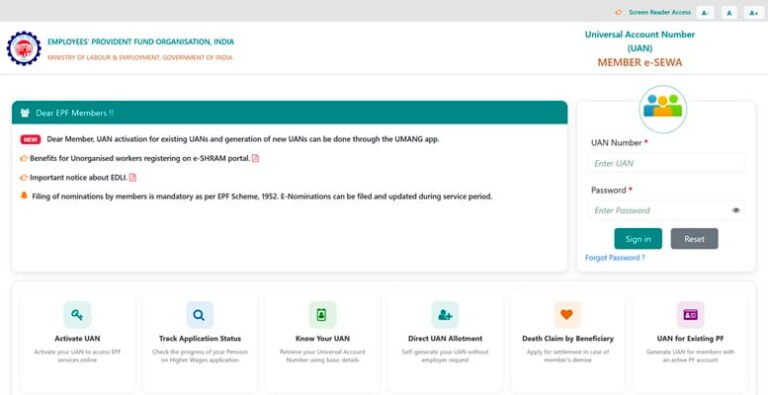Toggle password visibility with the eye icon
This screenshot has height=395, width=768.
pyautogui.click(x=736, y=211)
